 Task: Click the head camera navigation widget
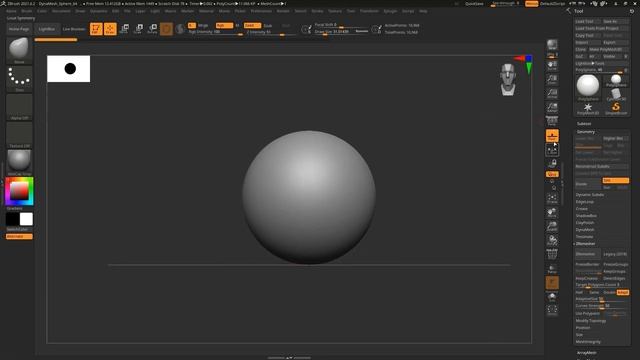coord(508,80)
